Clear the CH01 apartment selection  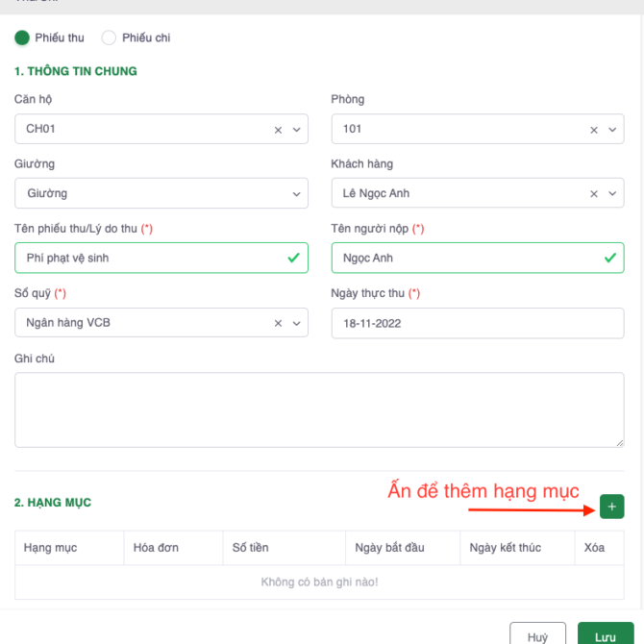tap(278, 130)
